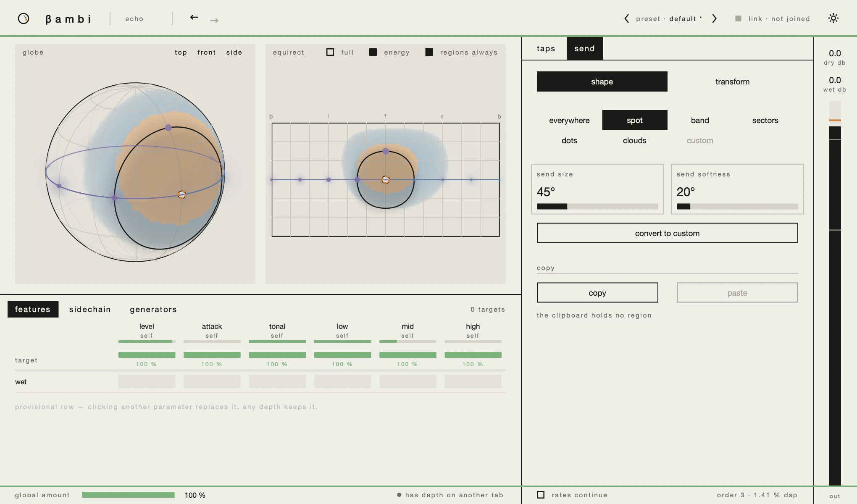Click the attack self source label
This screenshot has width=857, height=504.
tap(212, 336)
